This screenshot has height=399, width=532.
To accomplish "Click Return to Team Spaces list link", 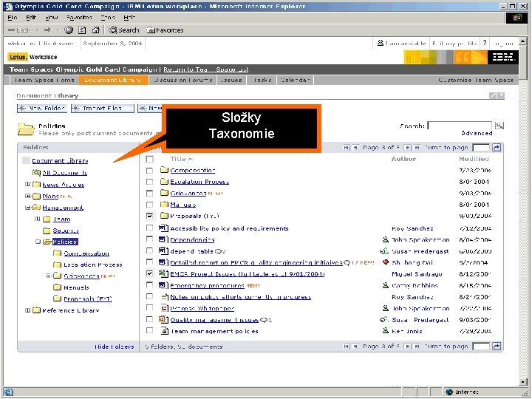I will click(205, 69).
